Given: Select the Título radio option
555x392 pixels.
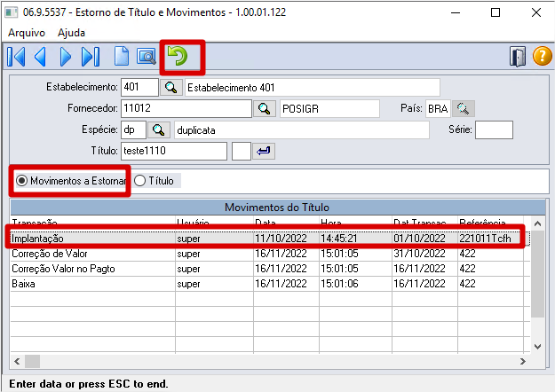Looking at the screenshot, I should pyautogui.click(x=155, y=181).
